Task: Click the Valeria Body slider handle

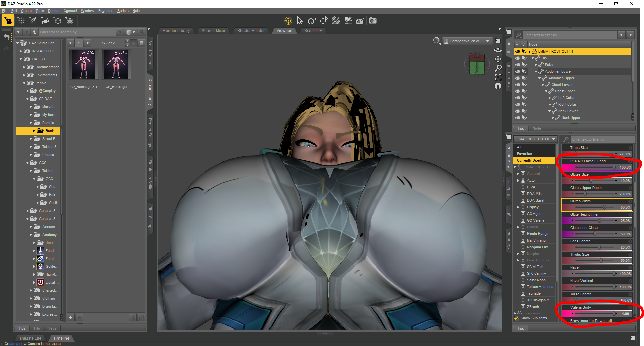Action: 614,314
